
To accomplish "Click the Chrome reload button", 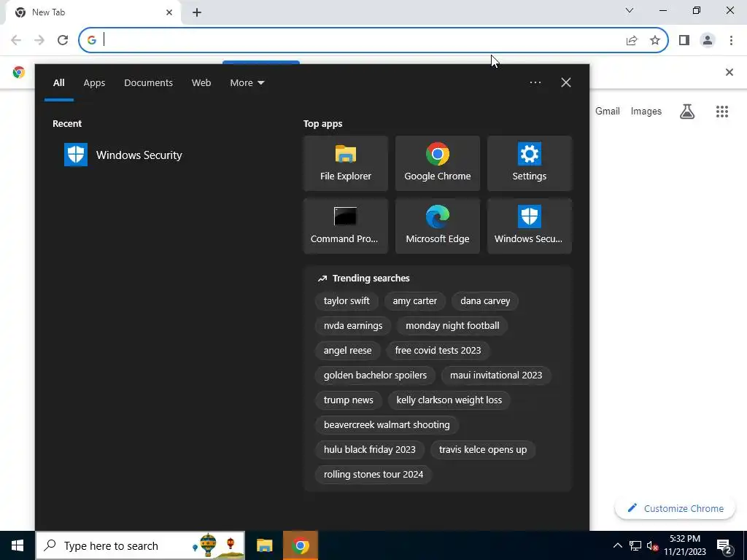I will [63, 40].
